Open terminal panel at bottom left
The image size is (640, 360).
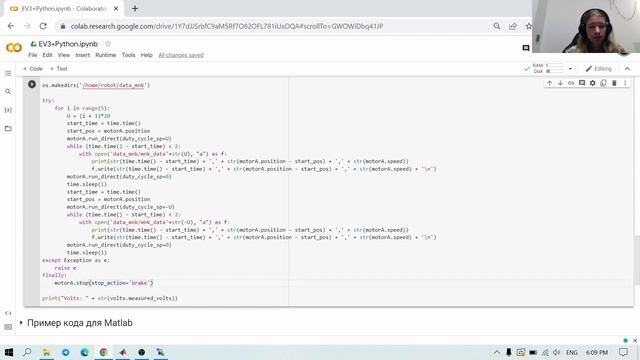pos(8,327)
